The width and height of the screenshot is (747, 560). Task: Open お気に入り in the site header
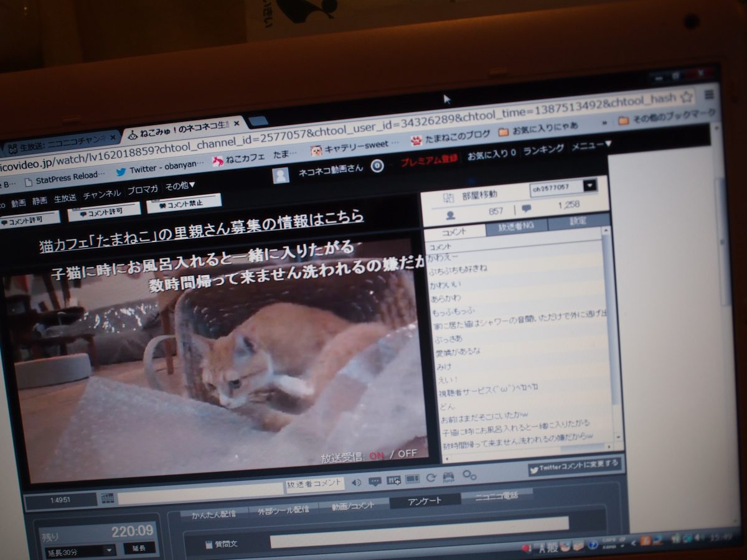491,153
